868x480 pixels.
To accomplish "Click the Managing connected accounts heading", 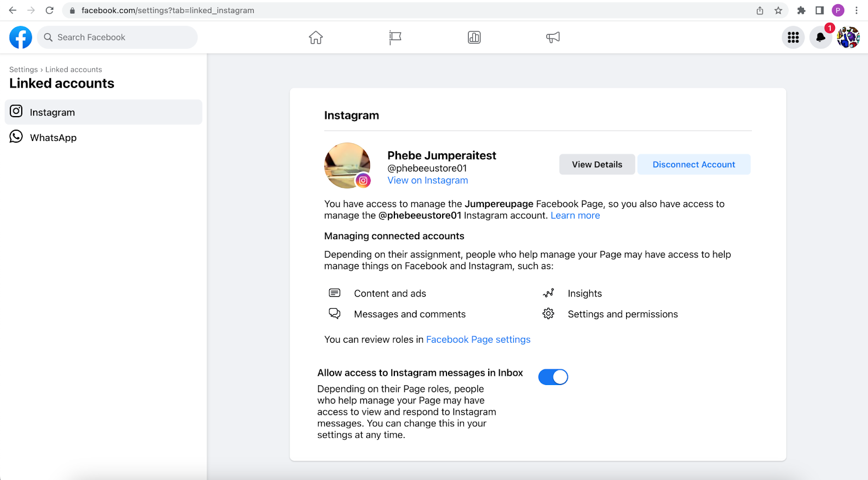I will coord(394,236).
